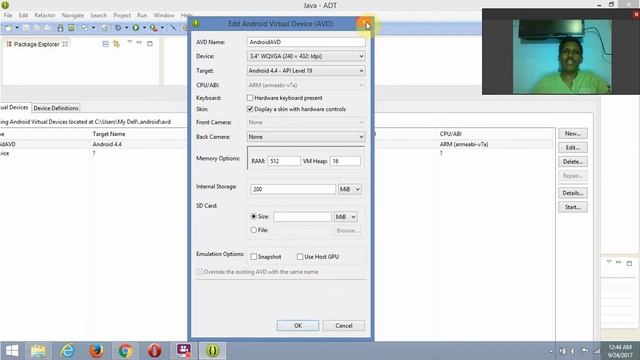The height and width of the screenshot is (360, 640).
Task: Click the Debug toolbar icon
Action: (x=118, y=28)
